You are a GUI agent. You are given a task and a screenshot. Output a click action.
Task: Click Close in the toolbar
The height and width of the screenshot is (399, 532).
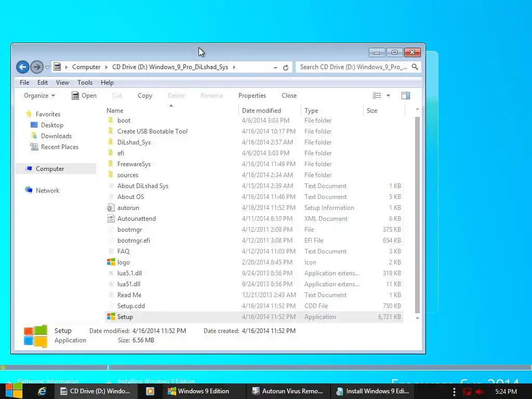point(289,96)
